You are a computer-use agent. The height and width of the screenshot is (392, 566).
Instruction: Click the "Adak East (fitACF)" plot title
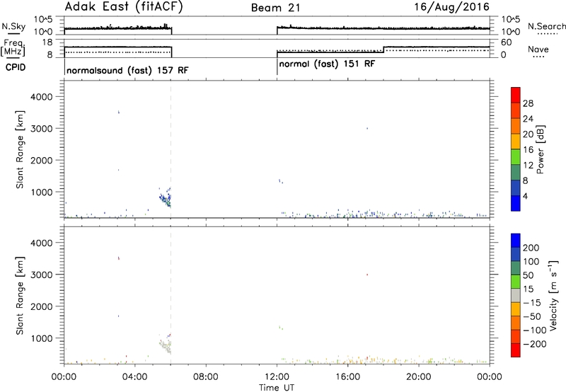pos(124,7)
